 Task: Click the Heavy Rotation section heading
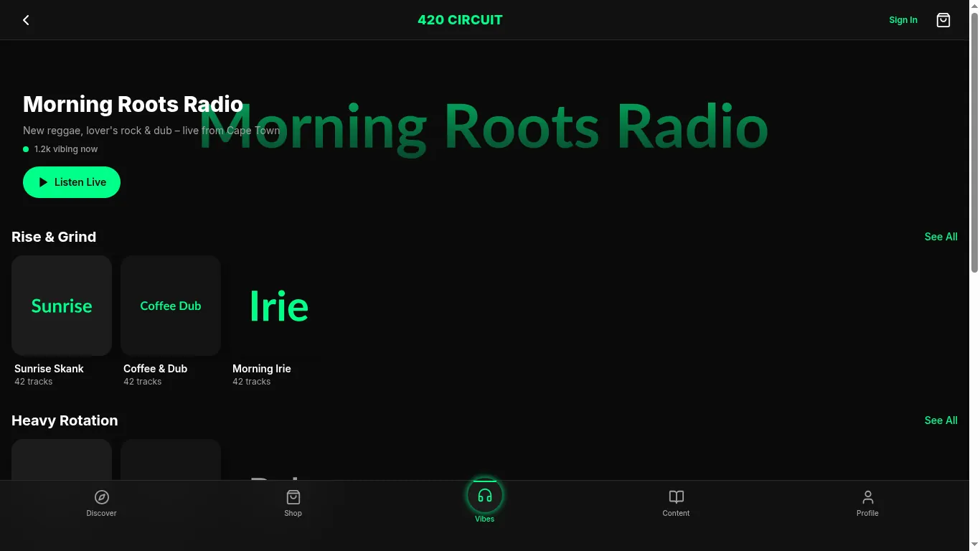point(65,420)
